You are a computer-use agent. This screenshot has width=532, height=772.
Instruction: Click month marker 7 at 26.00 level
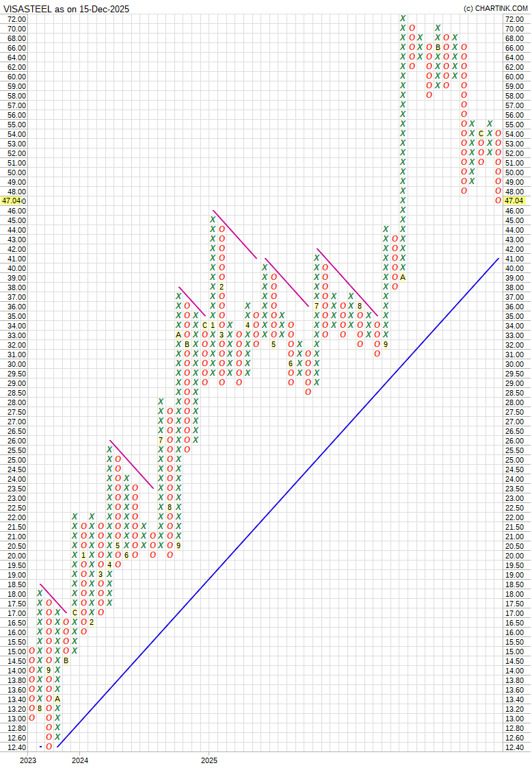coord(161,440)
